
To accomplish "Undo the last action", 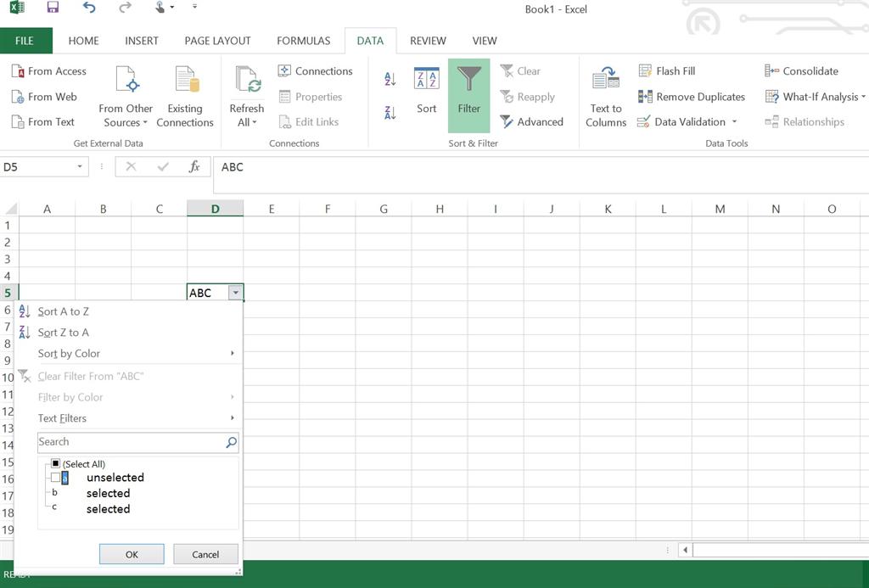I will [88, 7].
